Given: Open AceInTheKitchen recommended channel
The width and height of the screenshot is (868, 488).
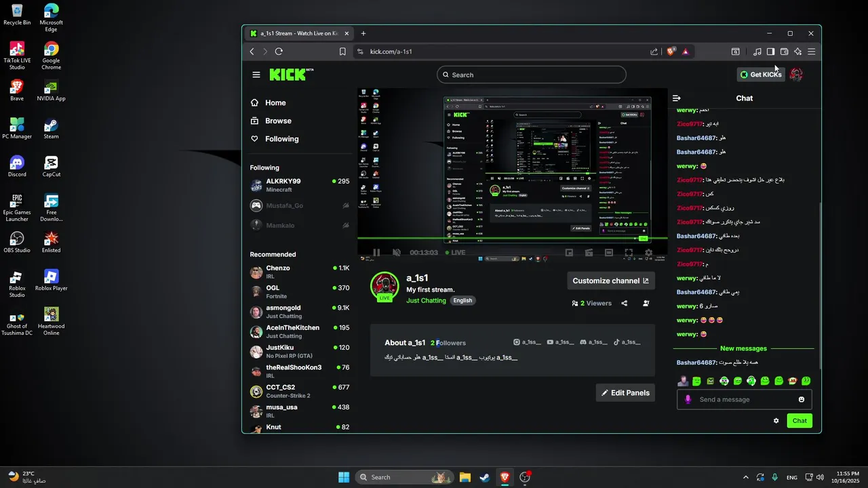Looking at the screenshot, I should tap(299, 332).
